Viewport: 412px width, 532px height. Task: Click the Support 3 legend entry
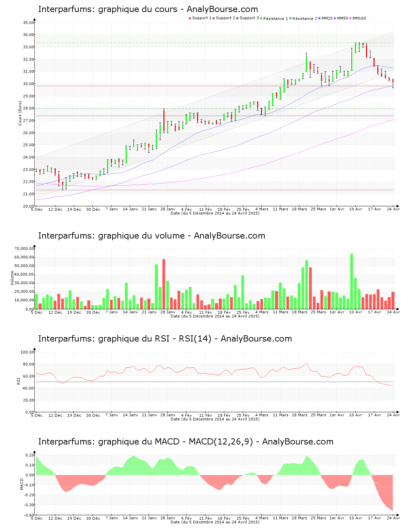pyautogui.click(x=248, y=18)
